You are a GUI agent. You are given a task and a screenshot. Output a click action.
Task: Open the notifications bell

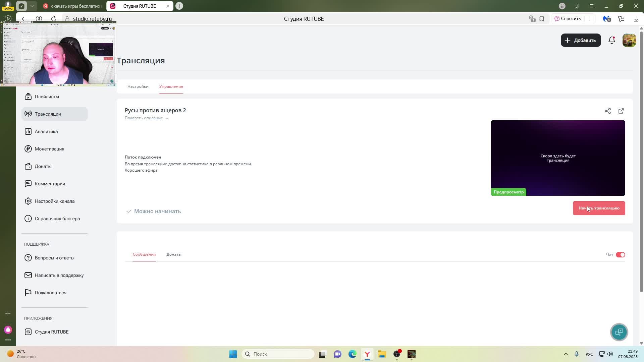[x=611, y=40]
